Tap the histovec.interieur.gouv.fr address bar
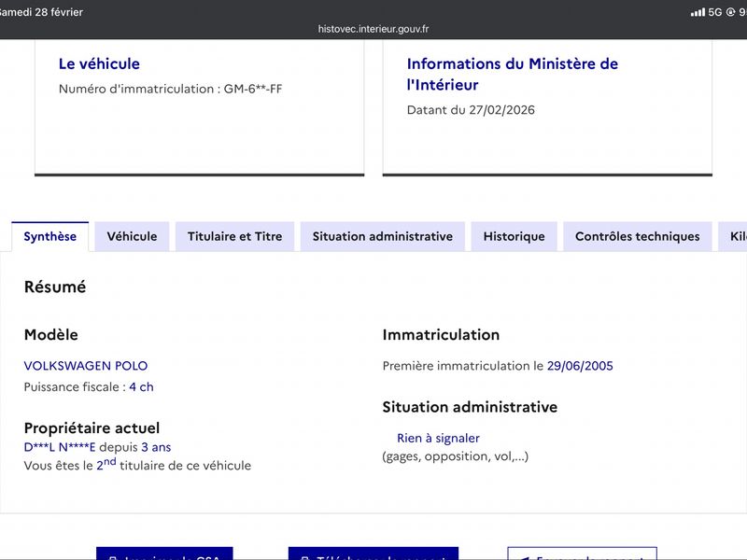 [x=373, y=29]
